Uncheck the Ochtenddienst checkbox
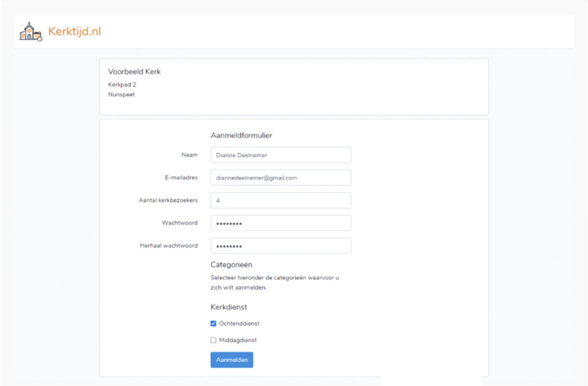The width and height of the screenshot is (588, 386). click(214, 324)
